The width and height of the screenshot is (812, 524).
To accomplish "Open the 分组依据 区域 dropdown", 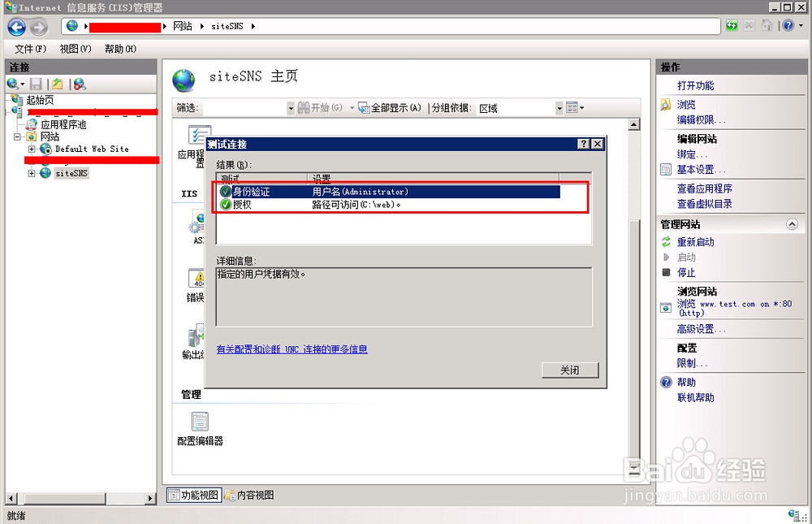I will coord(559,107).
